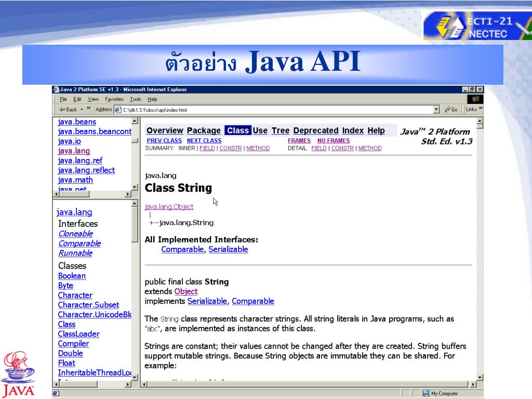Viewport: 532px width, 399px height.
Task: Open the Tree navigation link
Action: (x=280, y=130)
